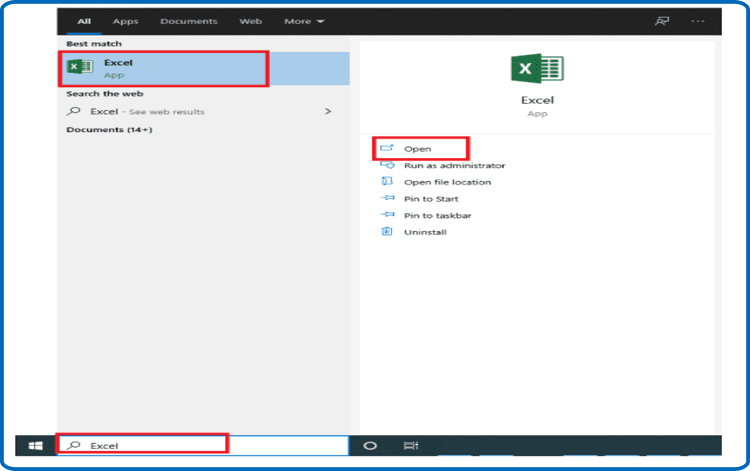The height and width of the screenshot is (471, 750).
Task: Select the All tab
Action: (85, 21)
